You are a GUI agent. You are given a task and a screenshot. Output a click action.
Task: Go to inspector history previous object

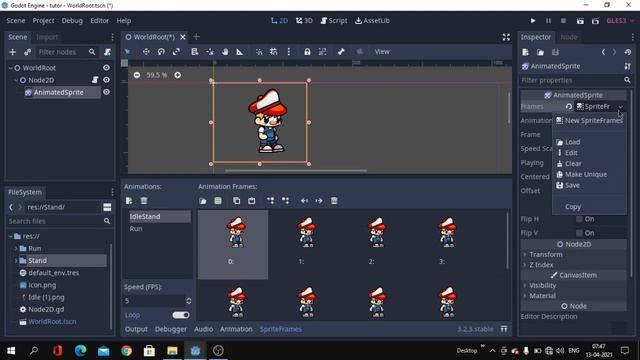(x=603, y=52)
